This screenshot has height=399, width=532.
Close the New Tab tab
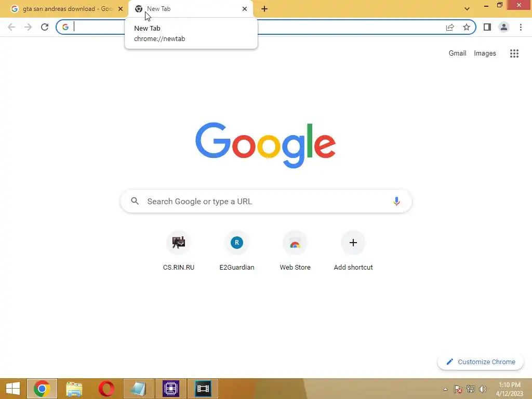[245, 9]
